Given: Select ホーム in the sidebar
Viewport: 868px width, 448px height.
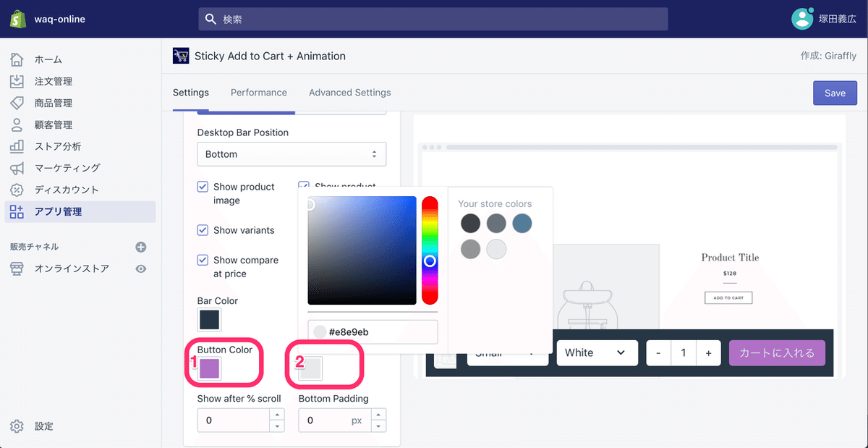Looking at the screenshot, I should tap(48, 59).
